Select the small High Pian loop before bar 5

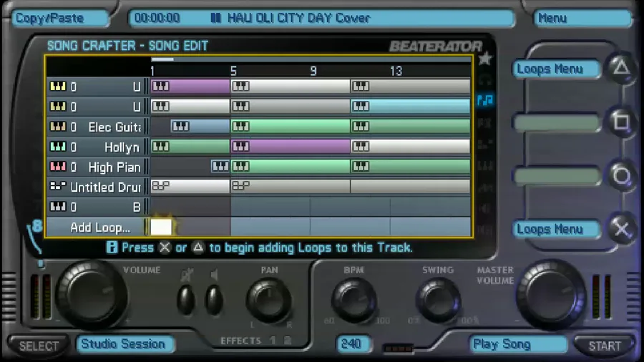pos(220,166)
